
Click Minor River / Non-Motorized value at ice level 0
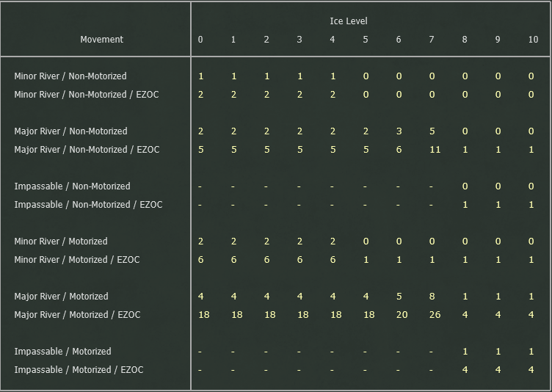[201, 76]
